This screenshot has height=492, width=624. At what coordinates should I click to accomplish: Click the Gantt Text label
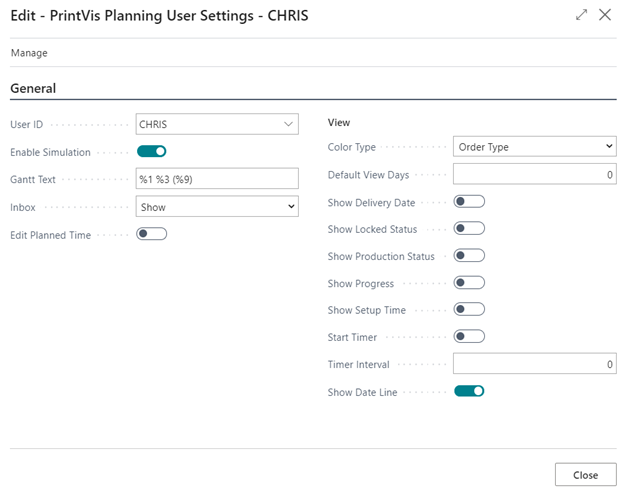pos(33,180)
